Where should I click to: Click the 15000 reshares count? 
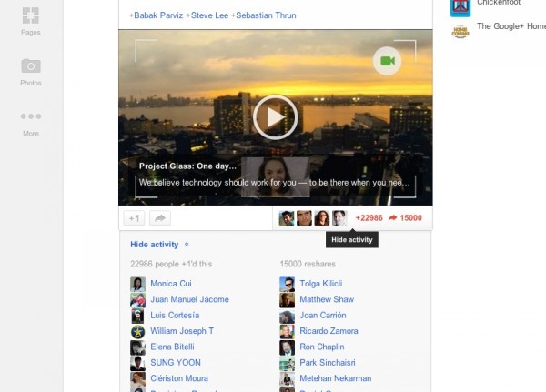pos(405,218)
